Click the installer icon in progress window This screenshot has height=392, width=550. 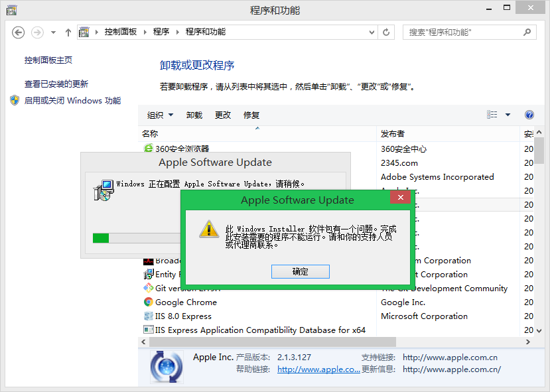click(x=103, y=190)
